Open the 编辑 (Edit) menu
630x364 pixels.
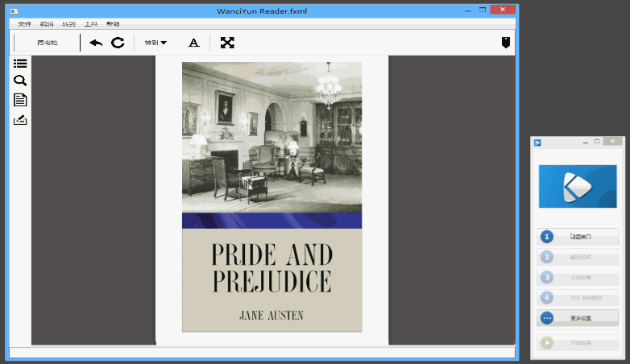pos(47,24)
